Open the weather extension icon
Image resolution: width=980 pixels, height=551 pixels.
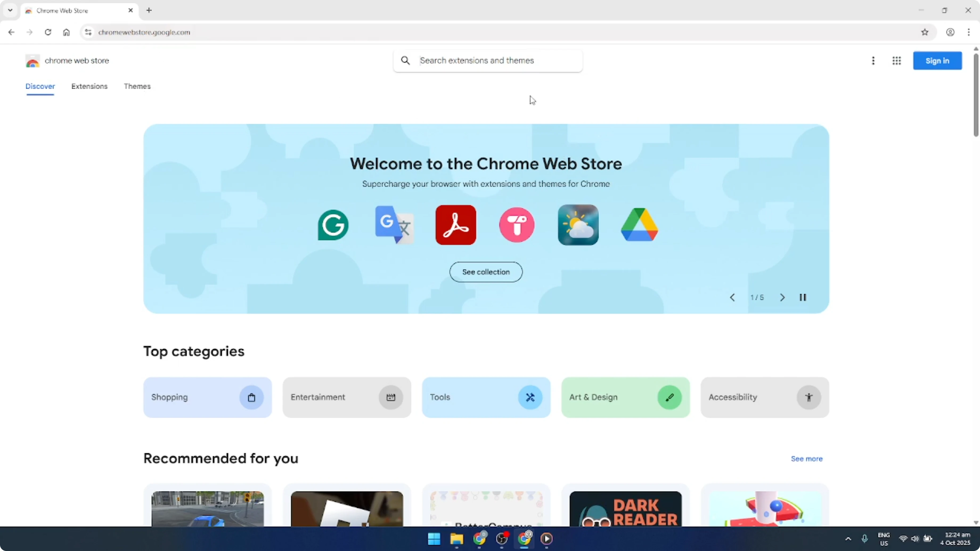point(578,225)
